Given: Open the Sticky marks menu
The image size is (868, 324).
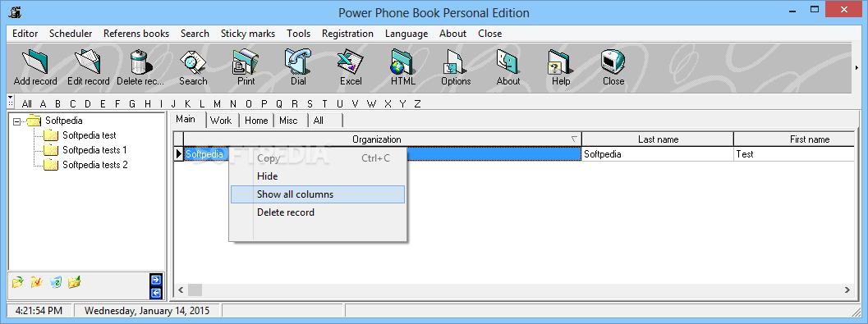Looking at the screenshot, I should click(x=248, y=33).
